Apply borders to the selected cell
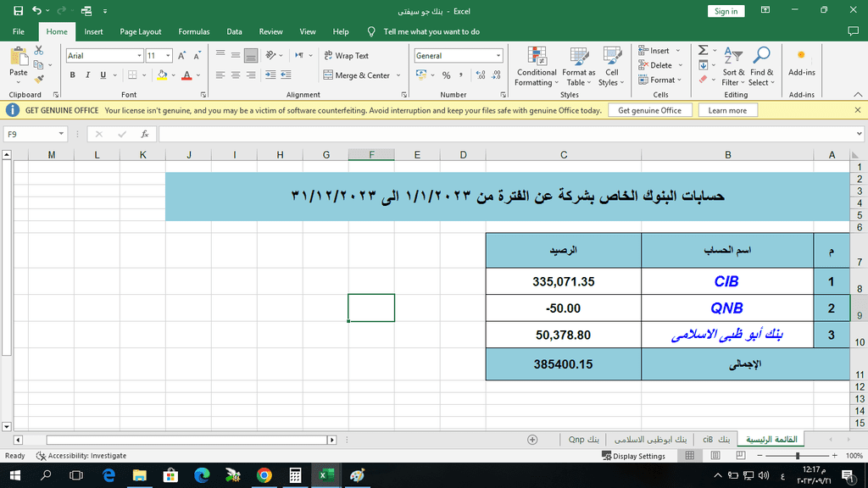The height and width of the screenshot is (488, 868). (x=132, y=75)
